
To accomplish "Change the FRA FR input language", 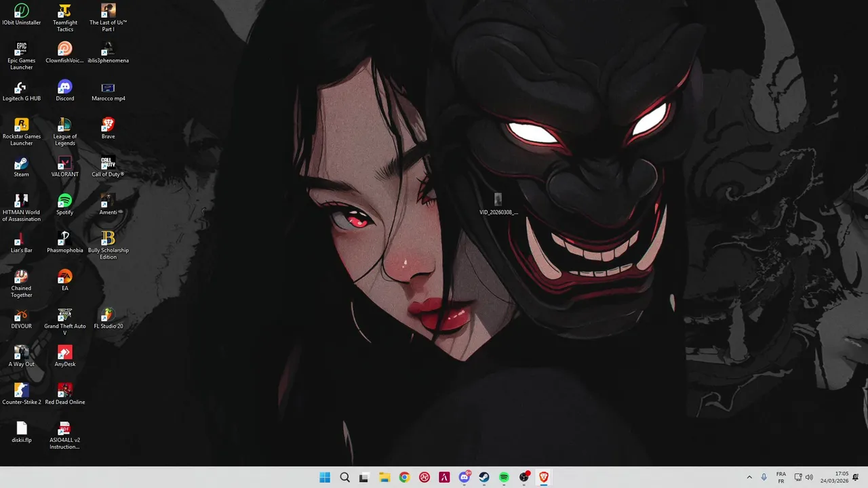I will tap(781, 477).
